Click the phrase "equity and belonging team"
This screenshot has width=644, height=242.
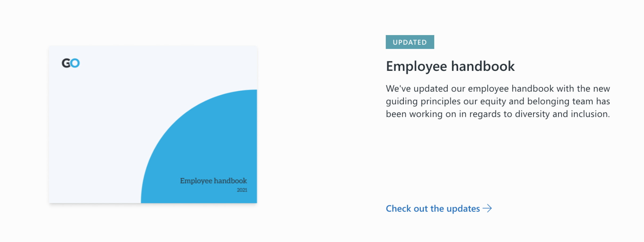pyautogui.click(x=537, y=101)
